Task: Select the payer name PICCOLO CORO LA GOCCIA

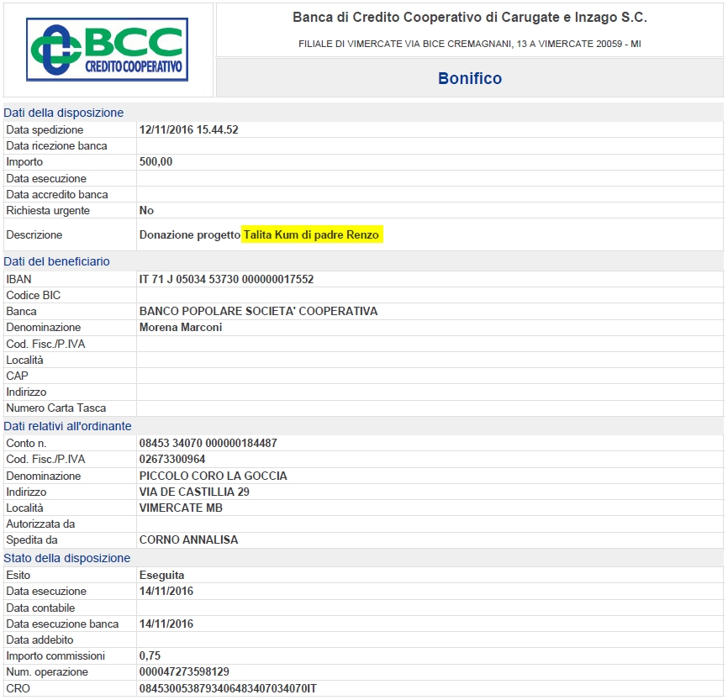Action: pyautogui.click(x=214, y=476)
